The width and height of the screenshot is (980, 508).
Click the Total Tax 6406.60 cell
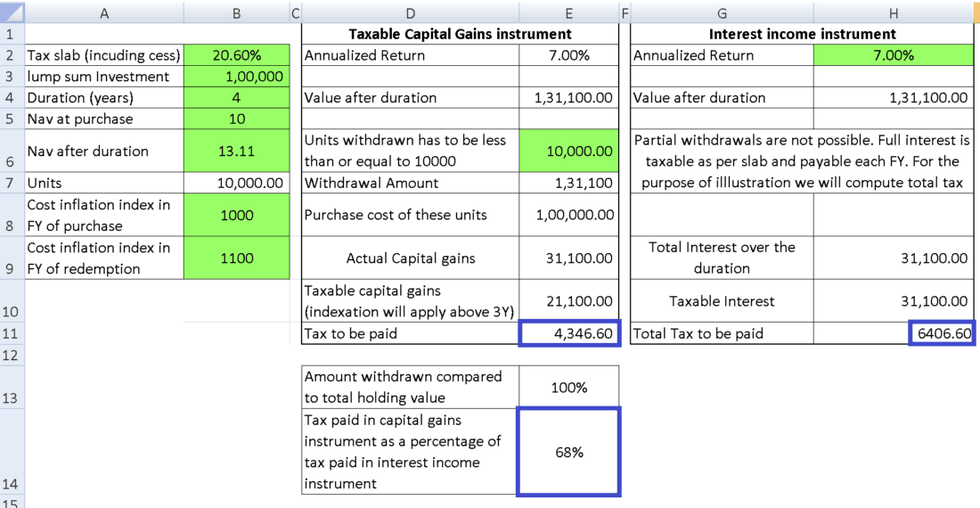pyautogui.click(x=942, y=333)
